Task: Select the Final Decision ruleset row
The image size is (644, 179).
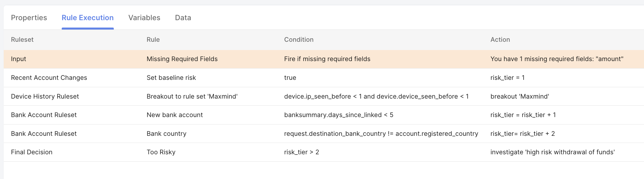Action: click(32, 152)
